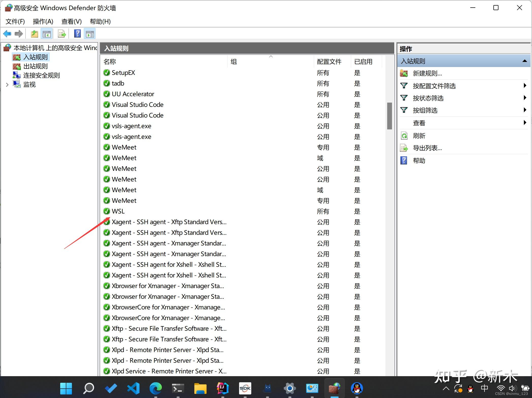Select 入站规则 in the tree
The width and height of the screenshot is (532, 398).
[36, 57]
